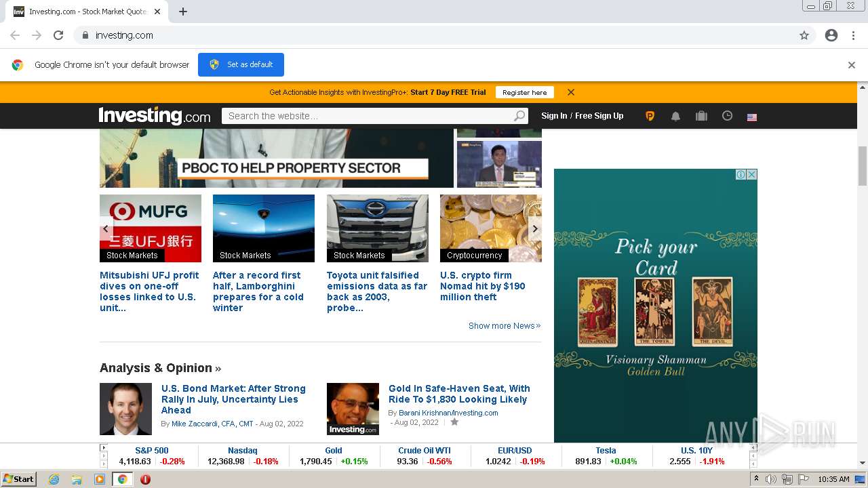Open the alerts bell icon
This screenshot has width=868, height=488.
(675, 116)
